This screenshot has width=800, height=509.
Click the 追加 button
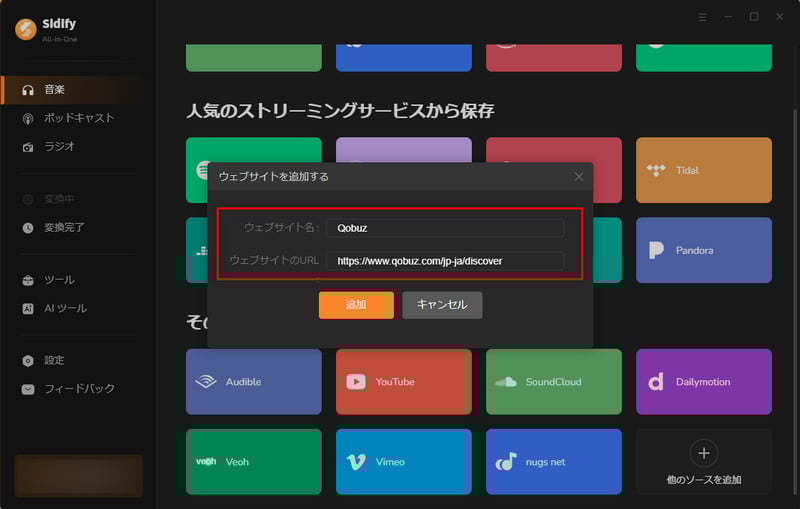pos(356,305)
